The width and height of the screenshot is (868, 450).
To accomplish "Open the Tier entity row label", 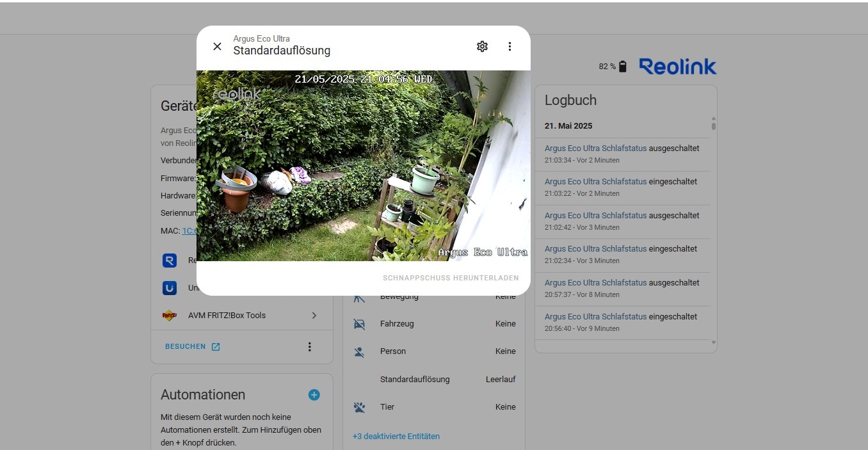I will tap(387, 407).
